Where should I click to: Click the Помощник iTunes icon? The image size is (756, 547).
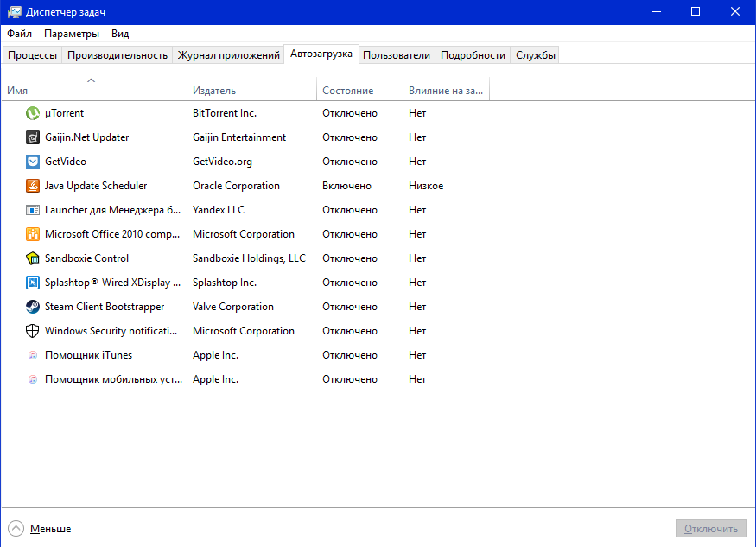coord(32,355)
